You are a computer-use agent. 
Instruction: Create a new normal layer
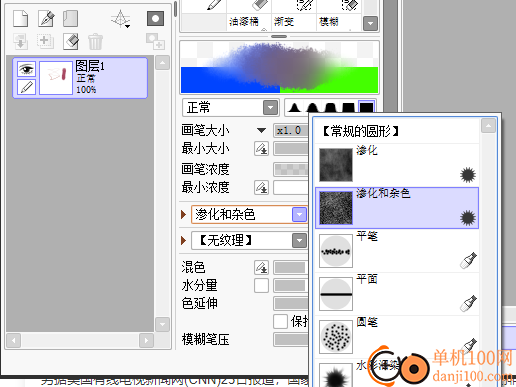pos(21,18)
